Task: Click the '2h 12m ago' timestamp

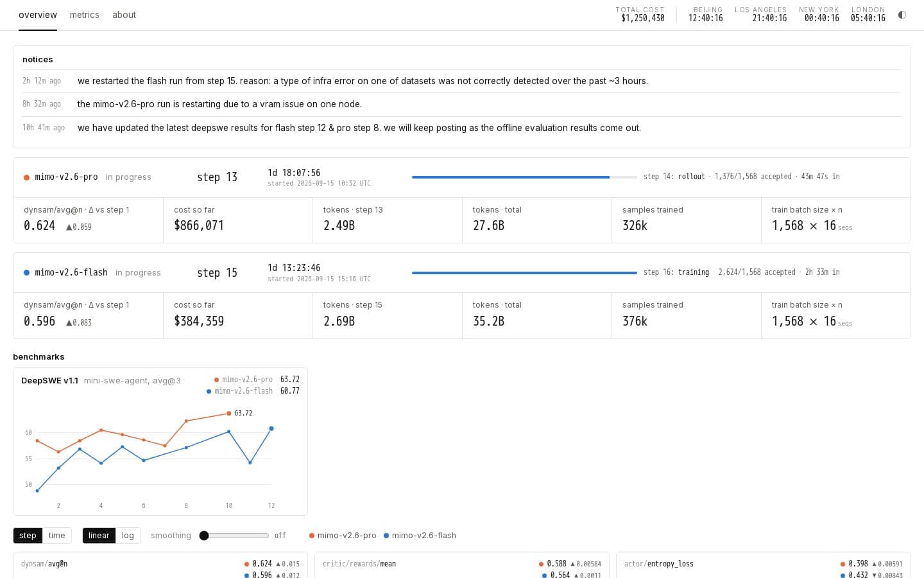Action: click(x=42, y=81)
